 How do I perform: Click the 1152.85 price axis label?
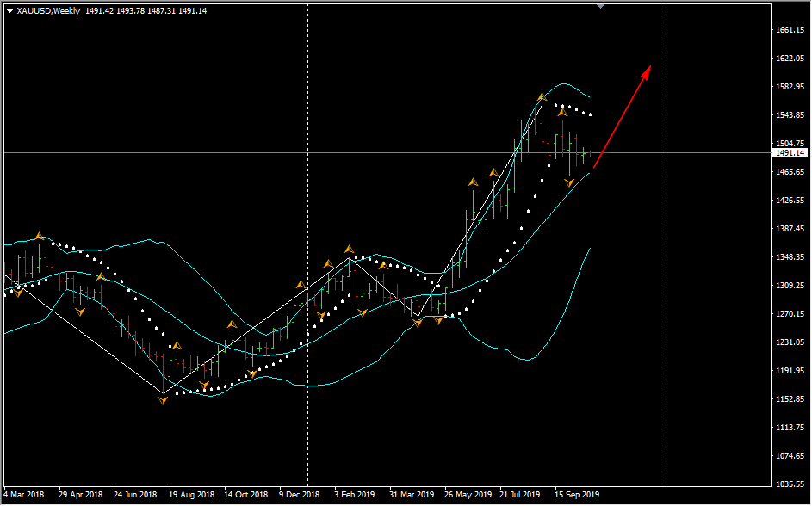[790, 399]
